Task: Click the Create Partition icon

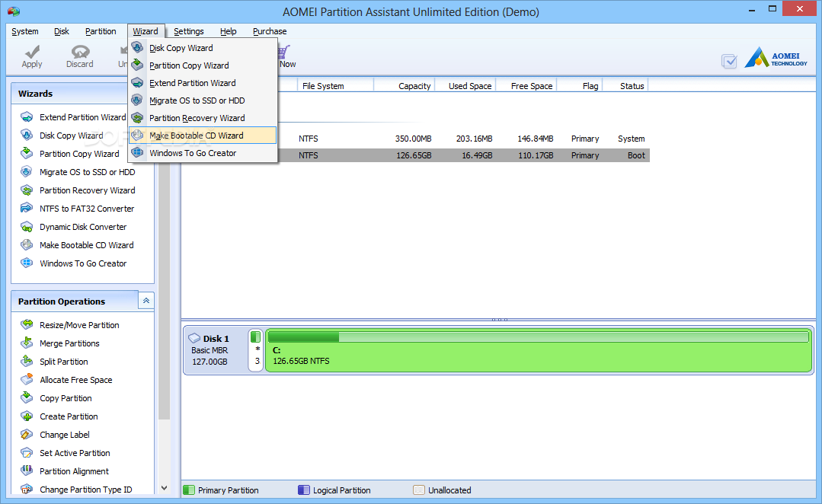Action: tap(27, 416)
